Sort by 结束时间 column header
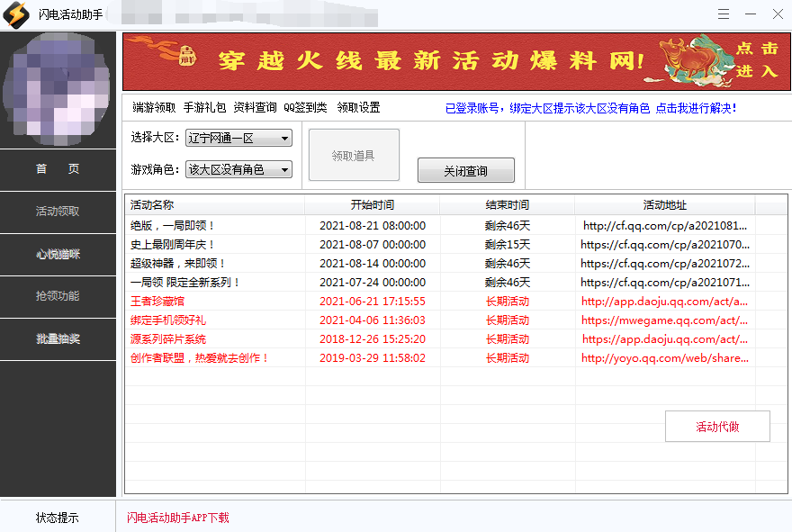792x532 pixels. pos(507,205)
